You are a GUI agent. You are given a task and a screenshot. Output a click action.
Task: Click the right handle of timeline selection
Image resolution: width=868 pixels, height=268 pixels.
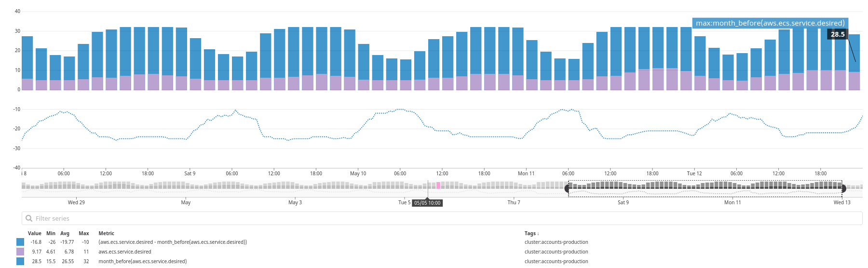(843, 189)
